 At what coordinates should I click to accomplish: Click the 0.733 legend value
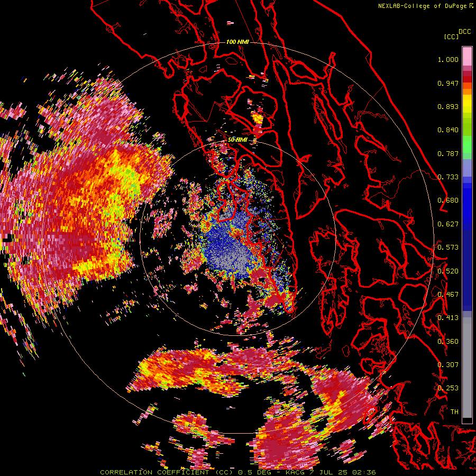(x=448, y=177)
